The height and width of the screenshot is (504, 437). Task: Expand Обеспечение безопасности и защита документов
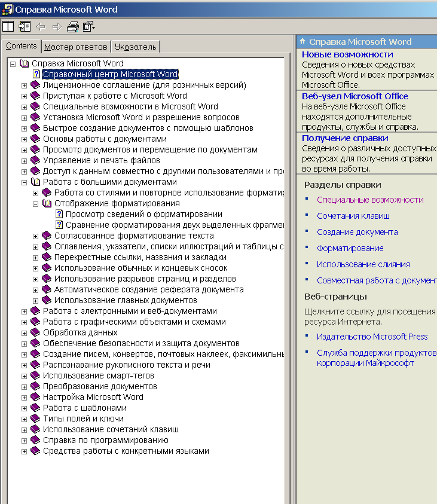(x=24, y=344)
